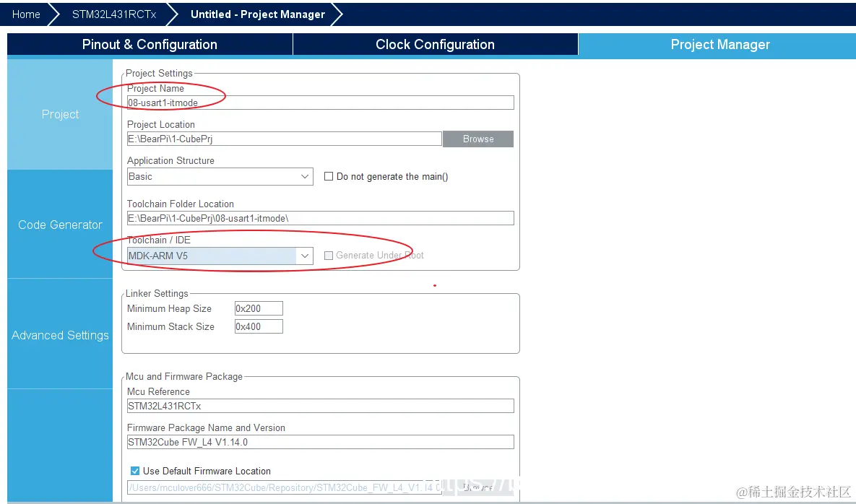Open Advanced Settings side section

60,335
